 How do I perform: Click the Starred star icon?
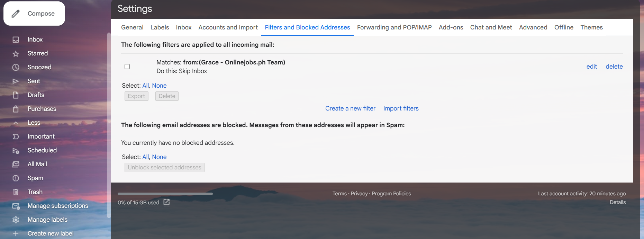pos(16,53)
